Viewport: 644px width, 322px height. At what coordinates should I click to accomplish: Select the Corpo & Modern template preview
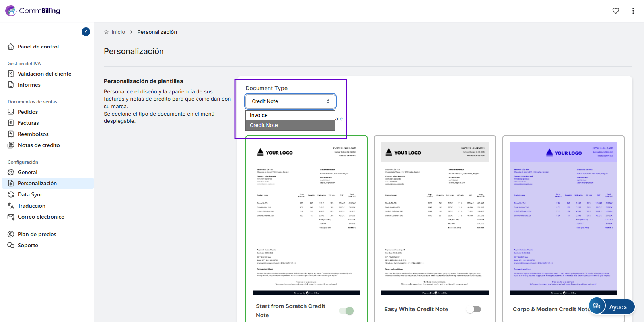point(563,219)
